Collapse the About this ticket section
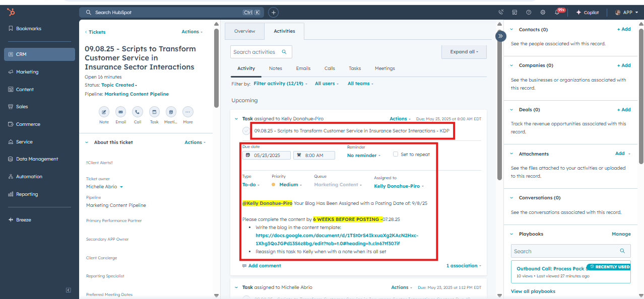644x299 pixels. pos(86,142)
